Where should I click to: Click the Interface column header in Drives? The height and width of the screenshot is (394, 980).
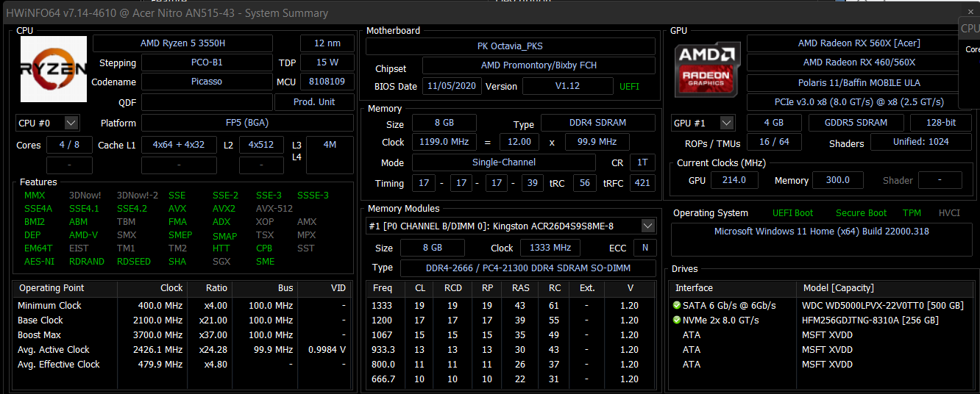(694, 288)
